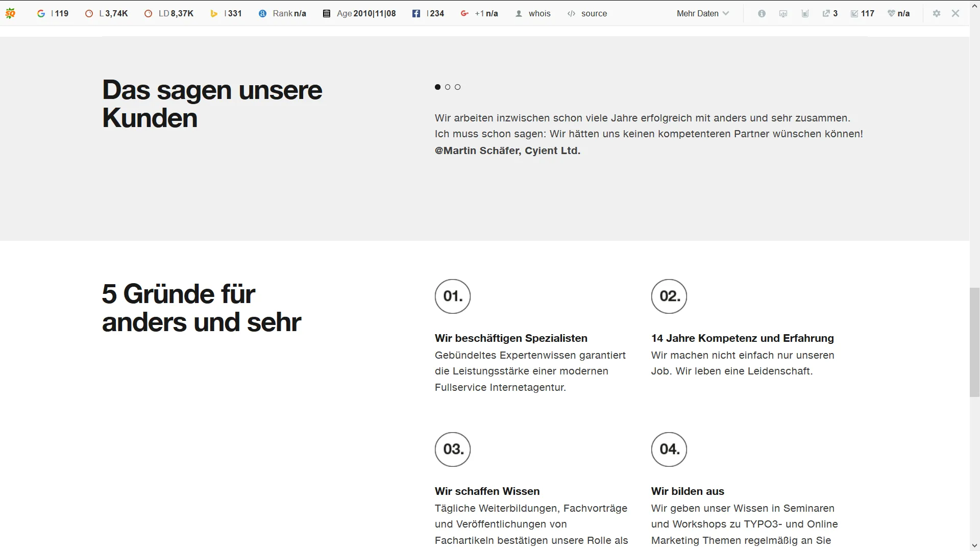Click heading 'Das sagen unsere Kunden'

click(212, 104)
